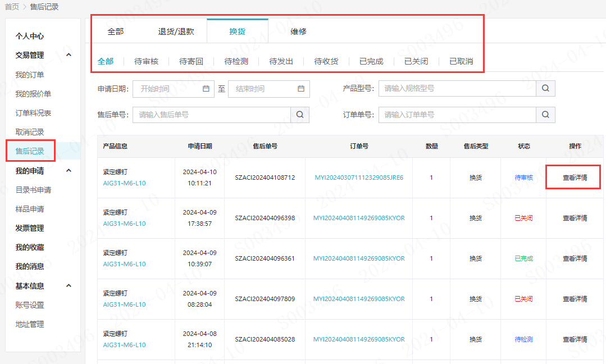Filter by 待审核 status
The height and width of the screenshot is (364, 606).
[146, 61]
